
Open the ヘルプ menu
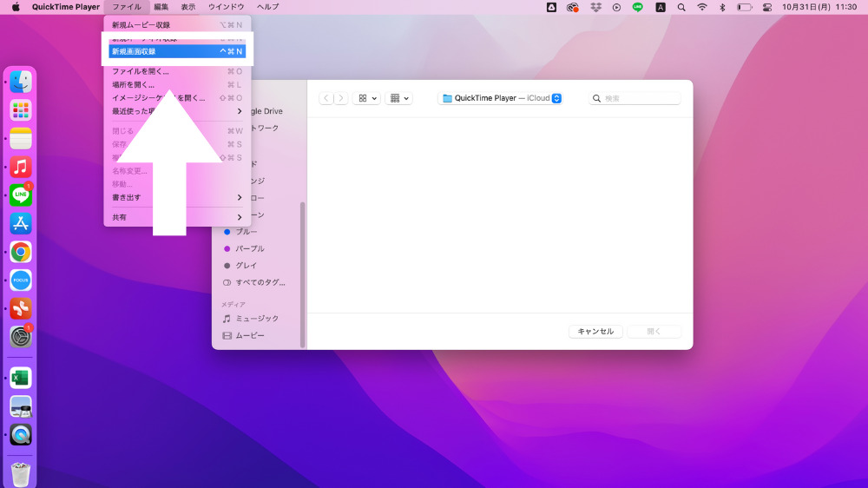267,7
